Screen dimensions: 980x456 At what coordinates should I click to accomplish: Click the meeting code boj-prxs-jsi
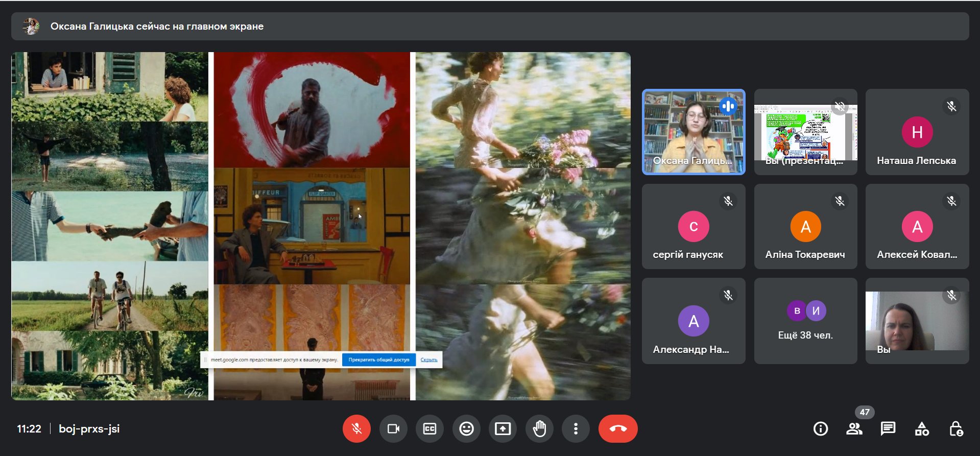pos(89,429)
